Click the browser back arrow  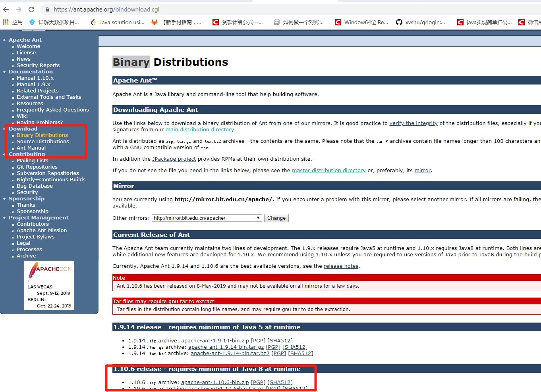(x=6, y=9)
